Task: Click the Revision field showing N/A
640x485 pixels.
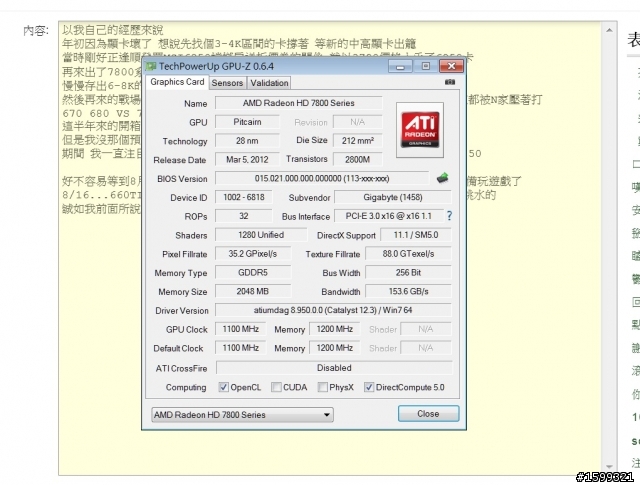Action: pyautogui.click(x=358, y=122)
